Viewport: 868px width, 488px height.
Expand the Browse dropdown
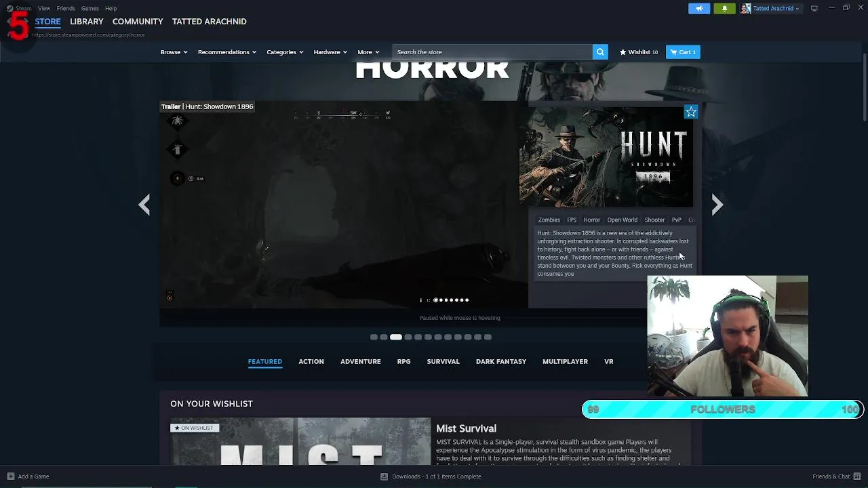(174, 52)
